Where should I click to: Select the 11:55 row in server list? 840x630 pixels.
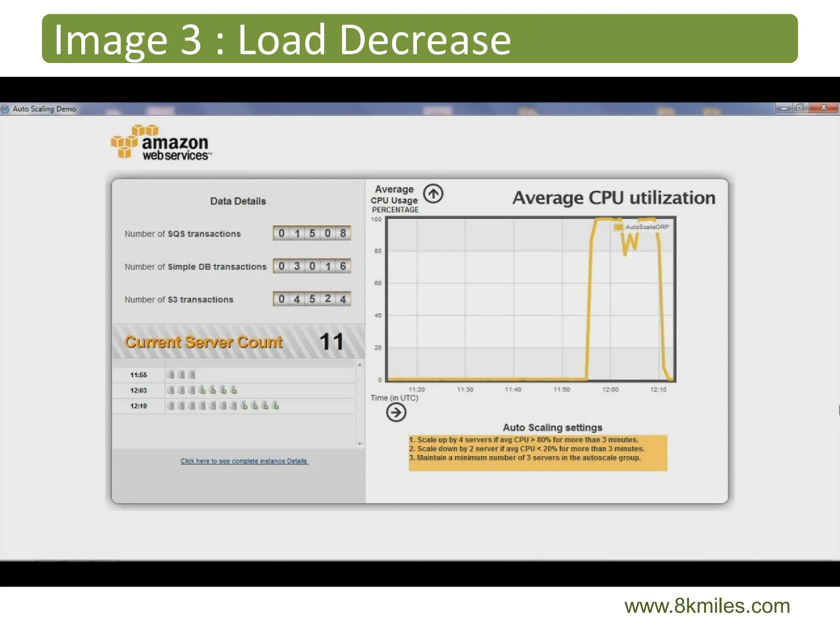(233, 375)
